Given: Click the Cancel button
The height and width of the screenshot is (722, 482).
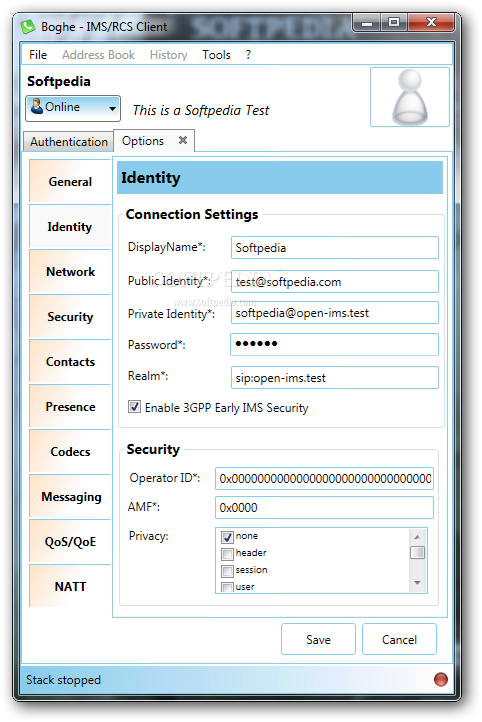Looking at the screenshot, I should coord(399,639).
